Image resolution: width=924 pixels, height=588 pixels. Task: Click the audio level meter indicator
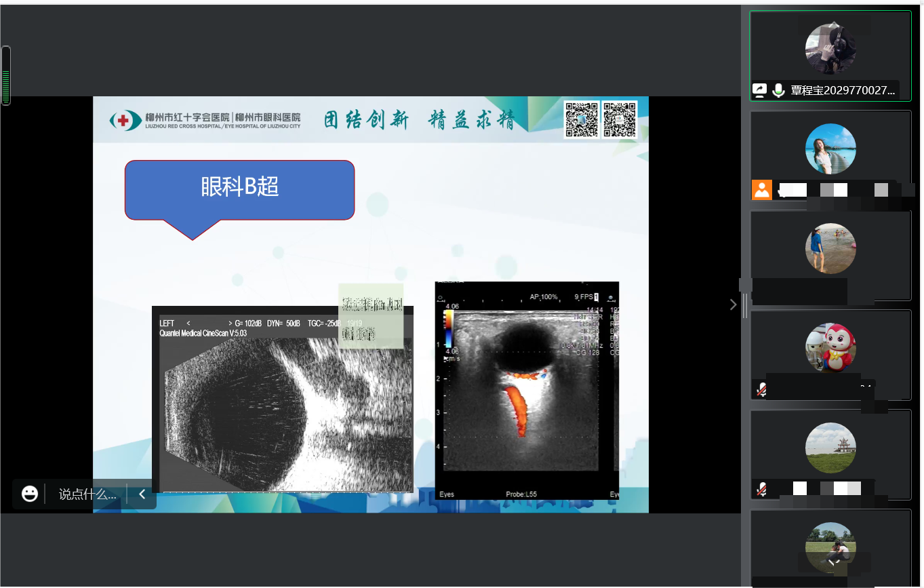coord(6,76)
